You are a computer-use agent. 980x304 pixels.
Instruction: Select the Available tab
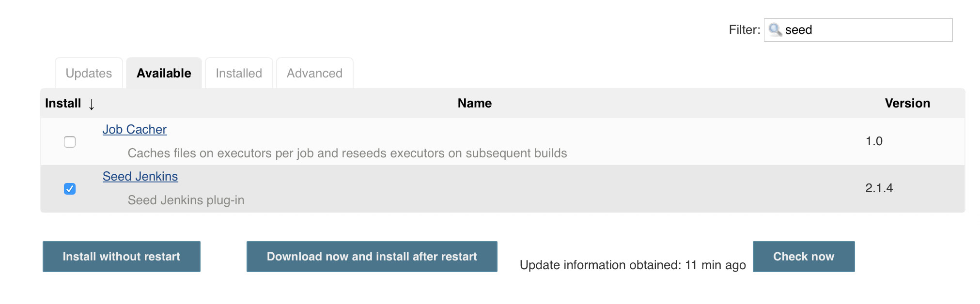(x=164, y=73)
